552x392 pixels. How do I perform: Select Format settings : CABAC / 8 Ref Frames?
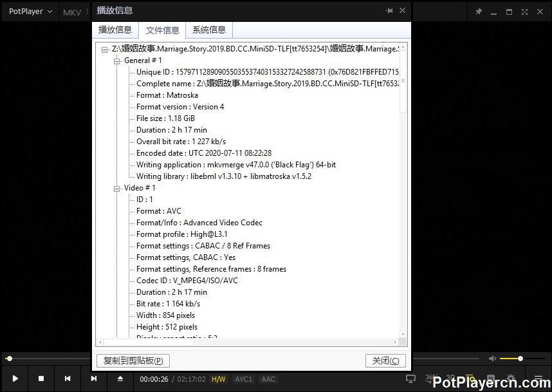pyautogui.click(x=203, y=246)
